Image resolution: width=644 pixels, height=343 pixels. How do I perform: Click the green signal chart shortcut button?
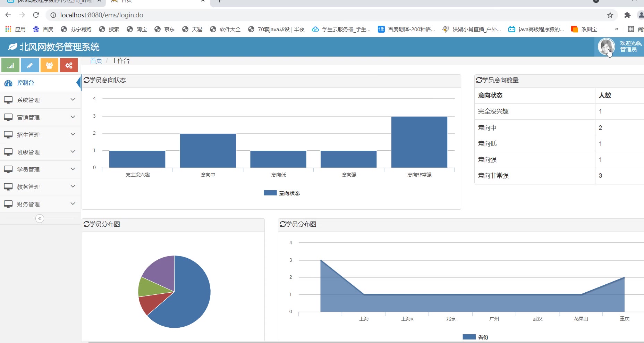pyautogui.click(x=10, y=65)
